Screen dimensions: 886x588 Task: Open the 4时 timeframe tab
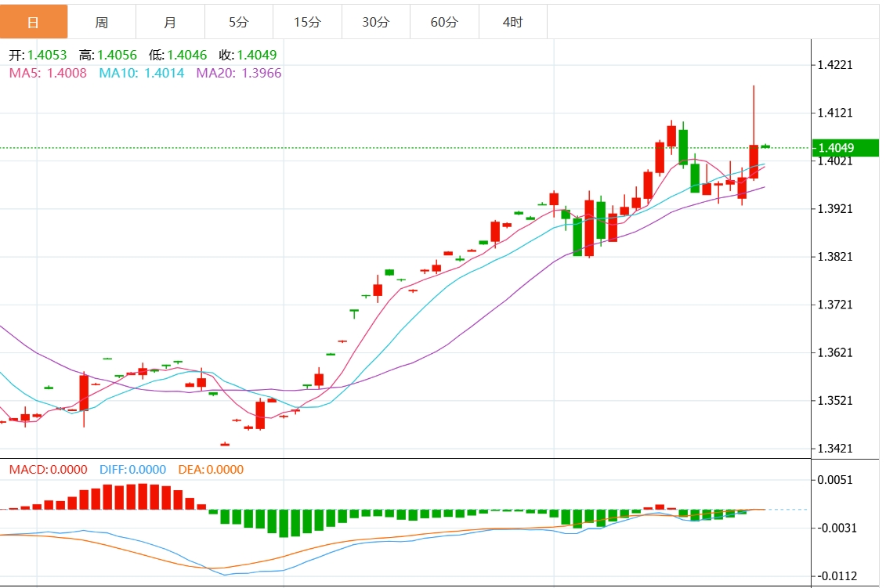[512, 22]
